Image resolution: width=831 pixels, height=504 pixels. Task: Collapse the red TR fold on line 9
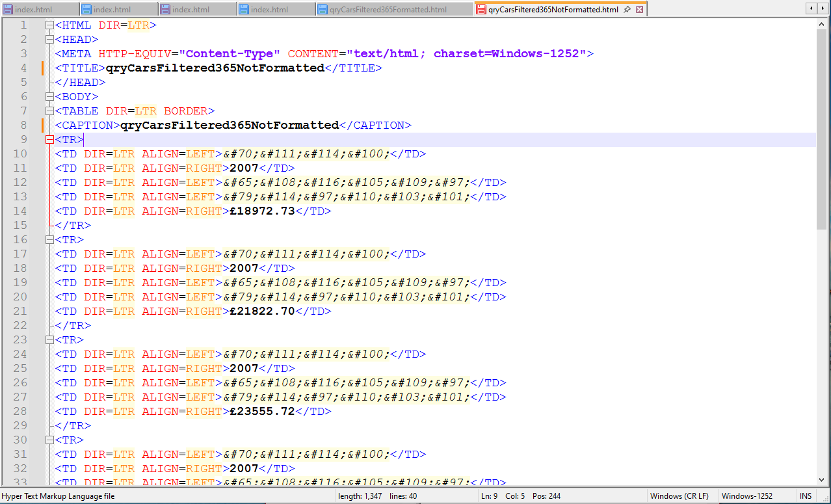tap(49, 139)
